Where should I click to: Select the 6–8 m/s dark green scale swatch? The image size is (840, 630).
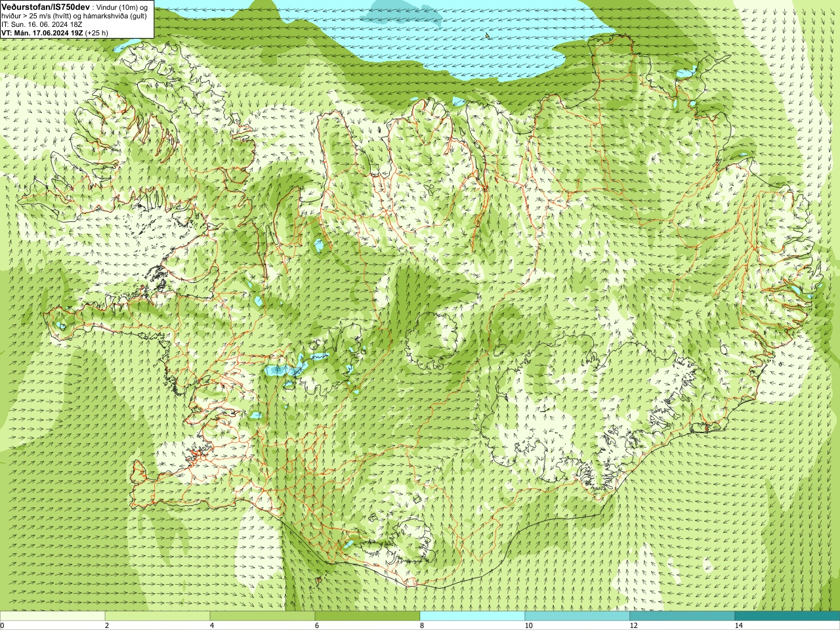[367, 616]
